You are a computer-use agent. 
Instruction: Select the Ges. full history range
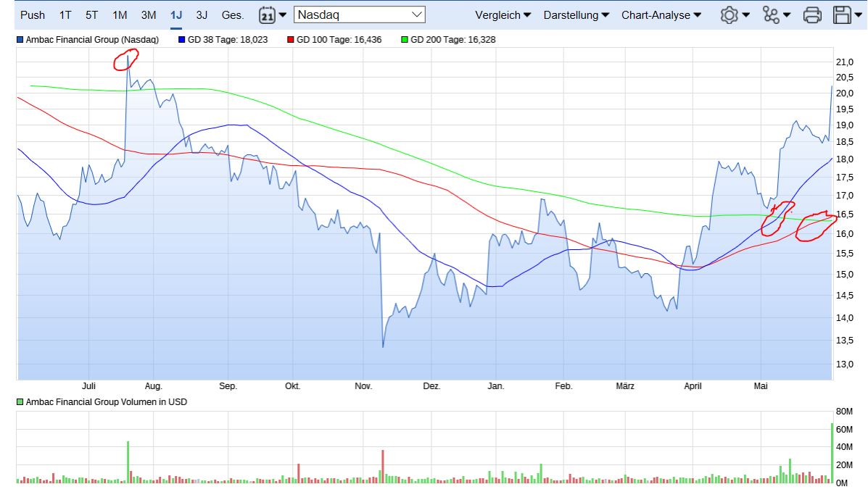point(233,14)
